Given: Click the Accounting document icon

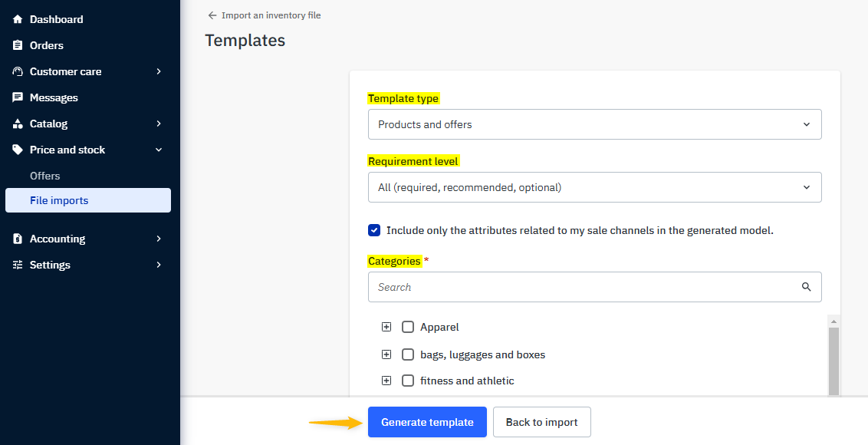Looking at the screenshot, I should pyautogui.click(x=18, y=239).
